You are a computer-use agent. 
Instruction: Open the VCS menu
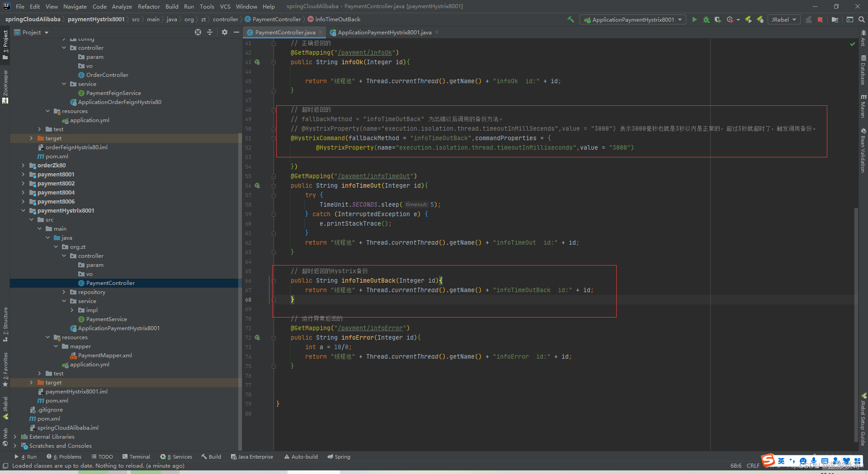[x=225, y=6]
